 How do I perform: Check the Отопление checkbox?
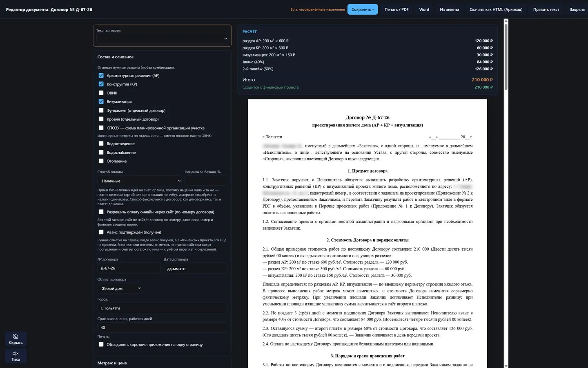[101, 161]
